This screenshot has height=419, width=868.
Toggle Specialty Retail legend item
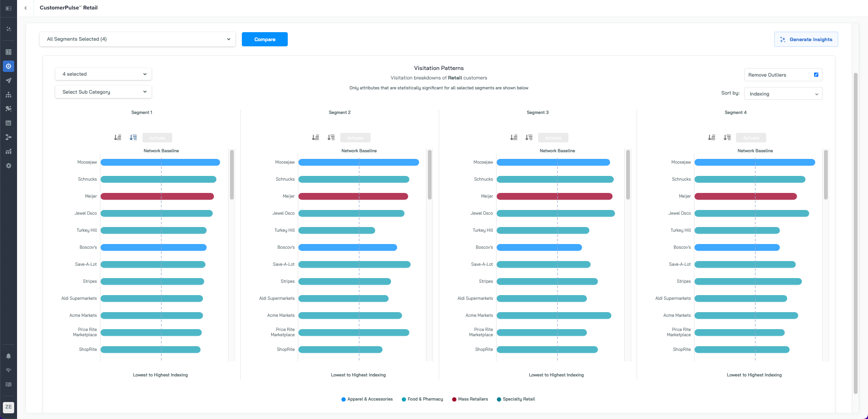tap(516, 399)
